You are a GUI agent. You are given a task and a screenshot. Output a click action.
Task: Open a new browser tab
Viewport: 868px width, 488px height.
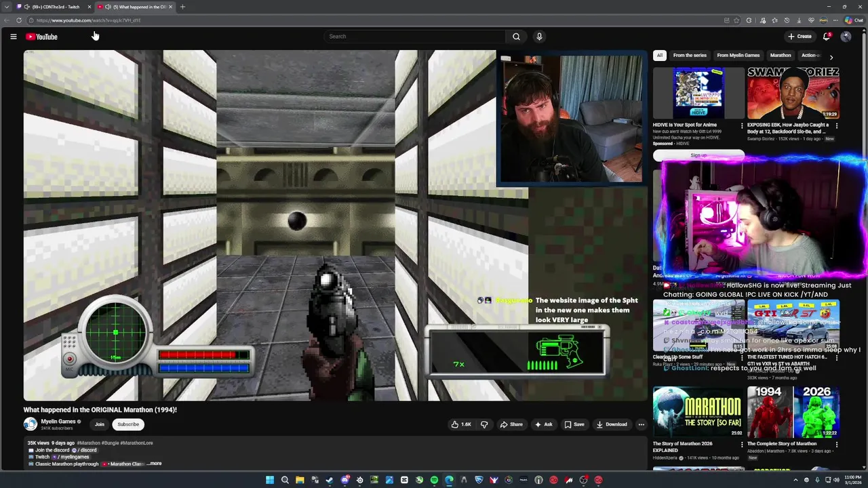coord(182,7)
